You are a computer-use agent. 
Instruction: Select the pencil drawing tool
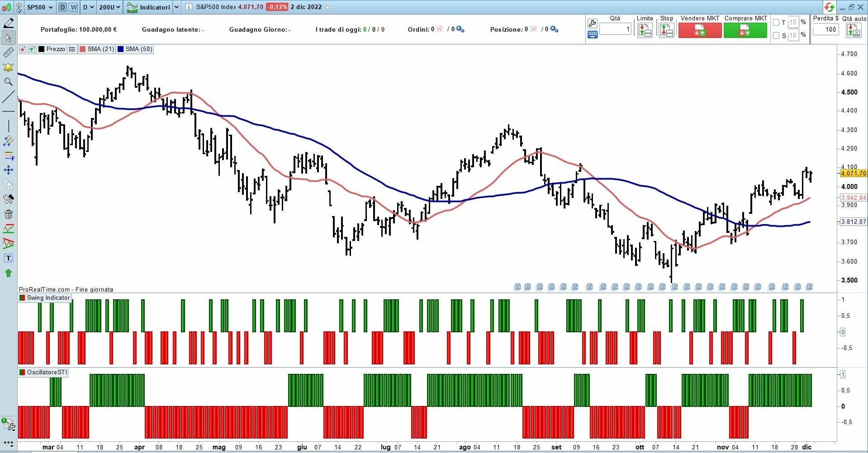8,23
